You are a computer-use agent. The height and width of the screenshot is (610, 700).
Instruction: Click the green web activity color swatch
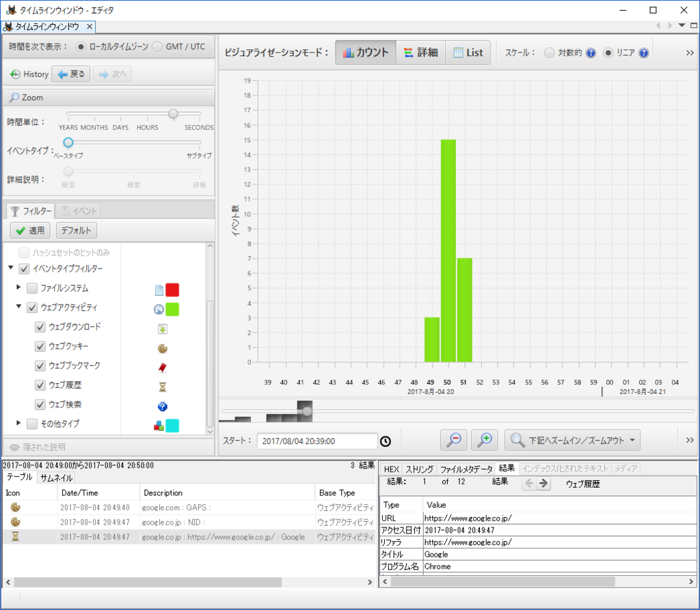(172, 309)
